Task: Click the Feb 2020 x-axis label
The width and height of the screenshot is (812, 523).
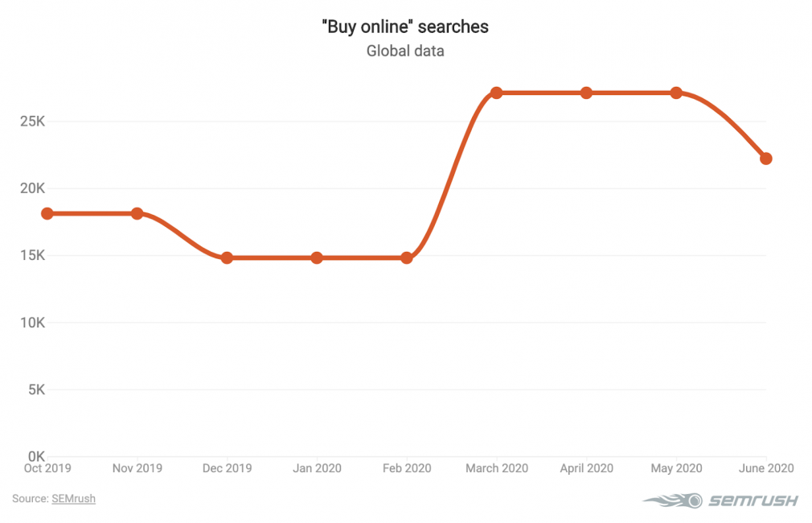Action: click(x=407, y=468)
